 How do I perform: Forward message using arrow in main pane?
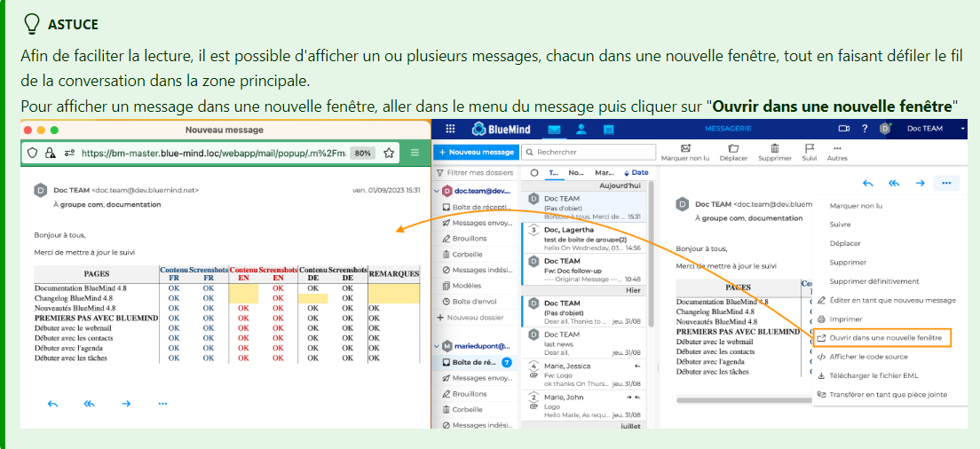[920, 183]
